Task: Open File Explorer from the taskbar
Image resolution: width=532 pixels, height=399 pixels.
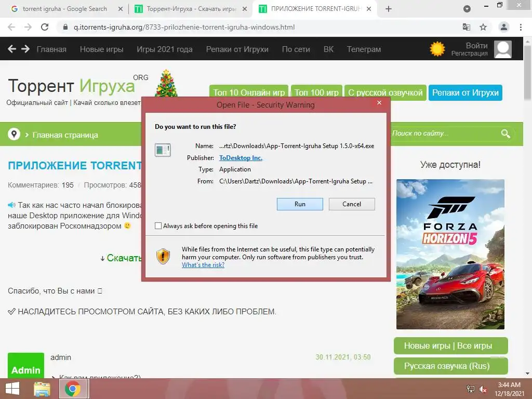Action: (x=42, y=389)
